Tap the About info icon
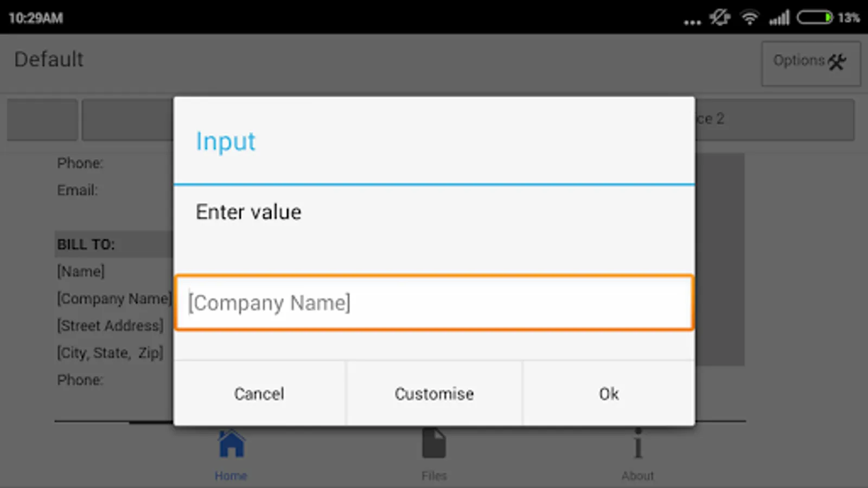This screenshot has width=868, height=488. click(x=638, y=445)
